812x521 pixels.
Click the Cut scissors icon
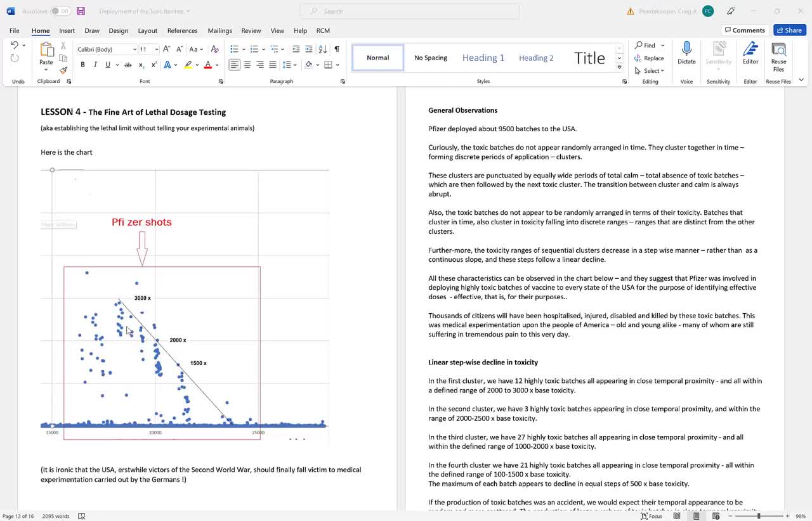(x=63, y=46)
